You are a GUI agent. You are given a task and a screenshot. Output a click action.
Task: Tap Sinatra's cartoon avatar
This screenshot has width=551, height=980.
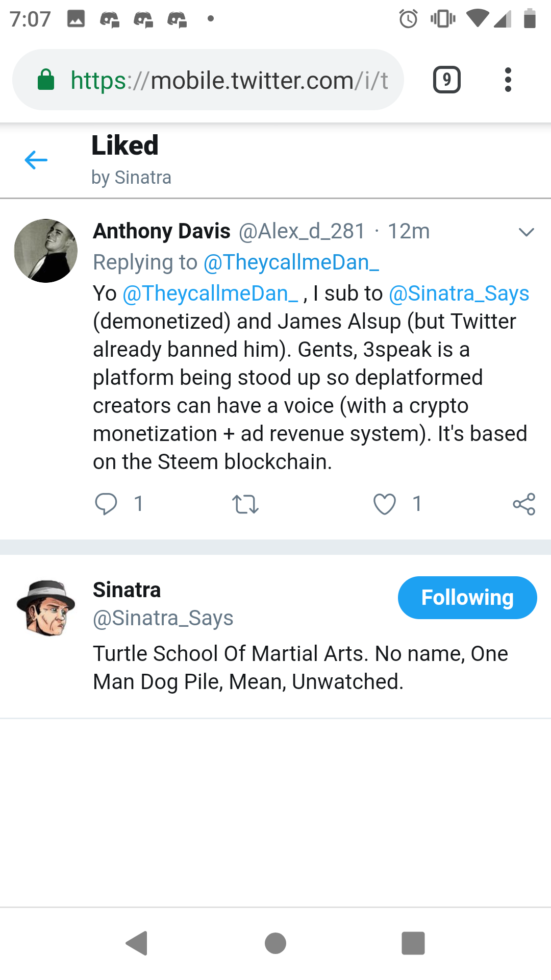(46, 608)
